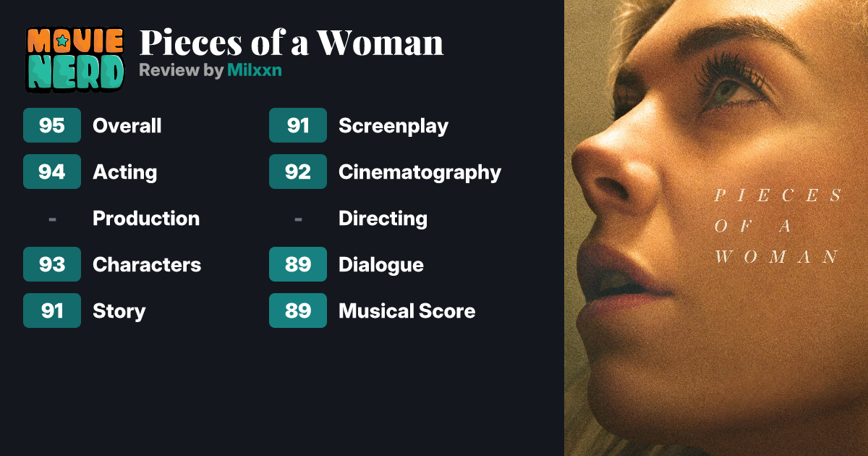The height and width of the screenshot is (456, 868).
Task: Open reviewer Milxxn's profile link
Action: pyautogui.click(x=254, y=70)
